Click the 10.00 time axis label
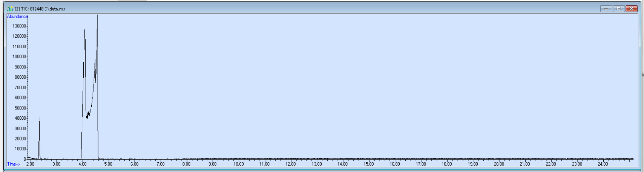Image resolution: width=644 pixels, height=172 pixels. tap(239, 164)
